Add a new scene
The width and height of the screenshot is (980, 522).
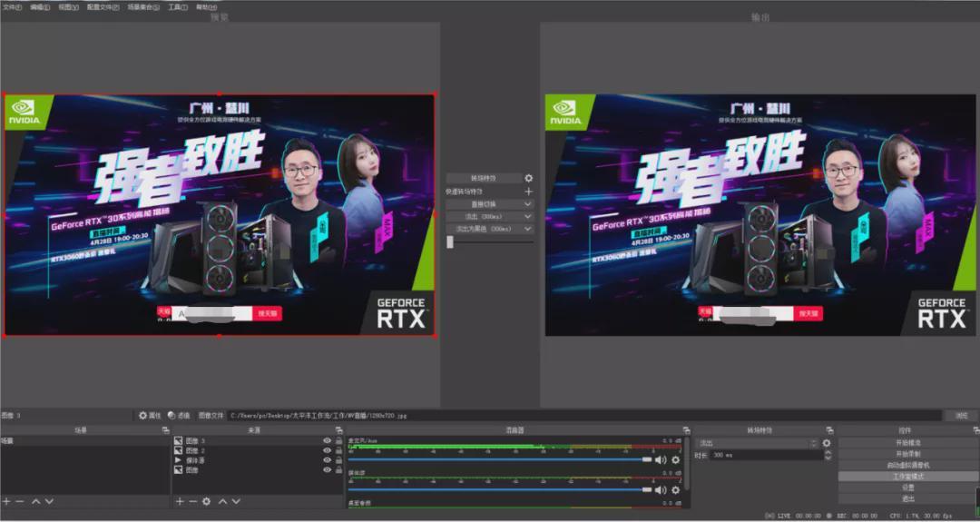(x=6, y=501)
